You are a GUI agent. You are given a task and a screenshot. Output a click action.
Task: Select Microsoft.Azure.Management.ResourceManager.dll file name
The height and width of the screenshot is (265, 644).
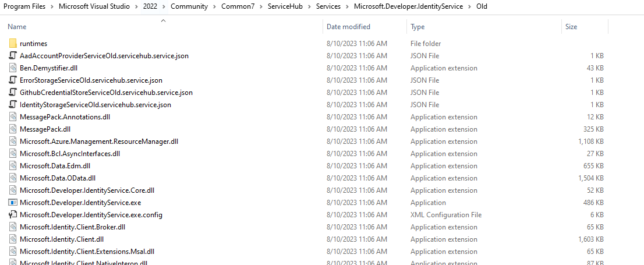click(99, 142)
